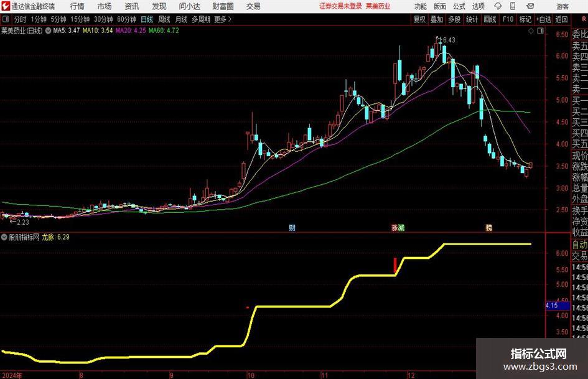This screenshot has width=588, height=379.
Task: Open the mail envelope icon
Action: click(530, 6)
